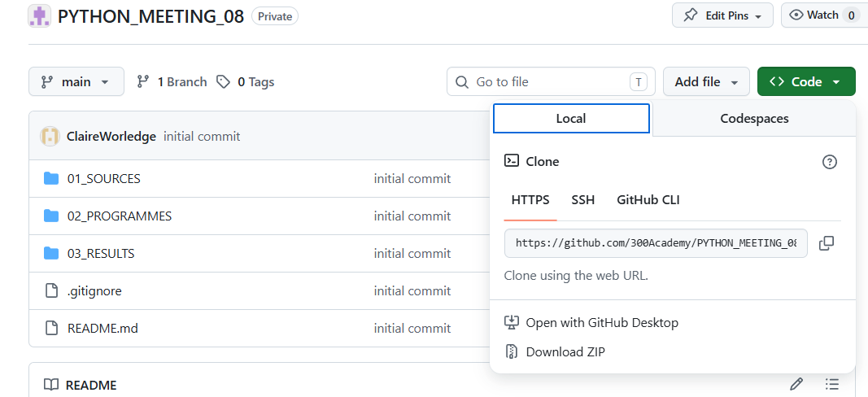Copy the clone URL to clipboard

[x=827, y=243]
